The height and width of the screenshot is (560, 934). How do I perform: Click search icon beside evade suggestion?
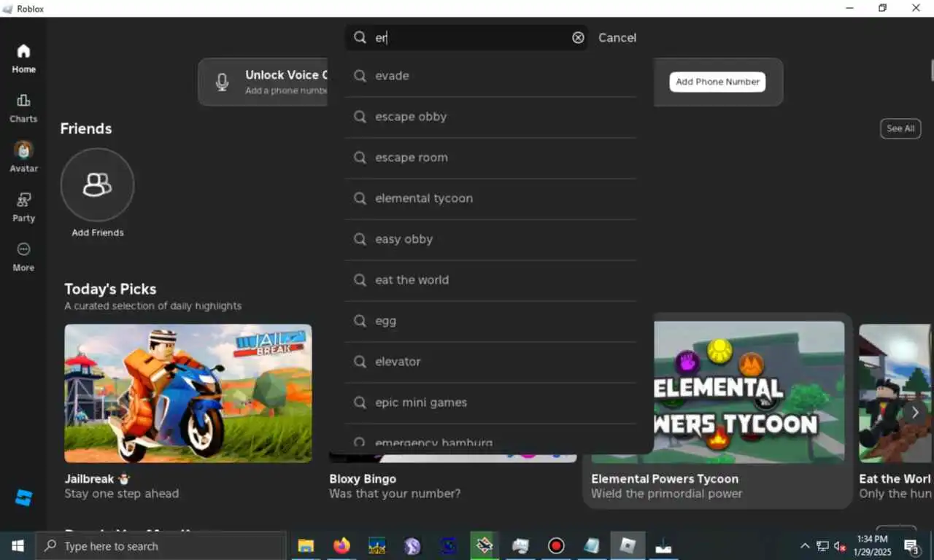pos(360,75)
